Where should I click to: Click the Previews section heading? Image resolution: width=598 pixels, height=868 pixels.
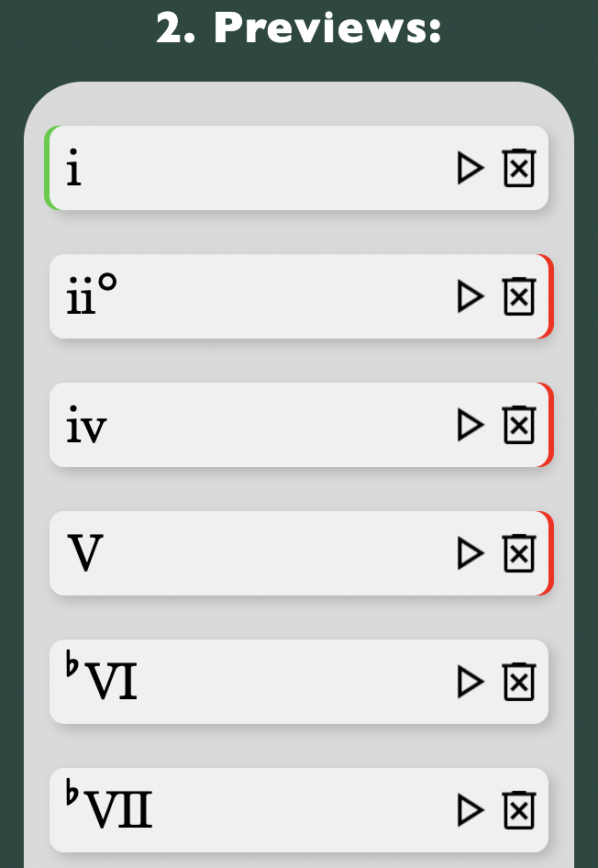tap(299, 28)
